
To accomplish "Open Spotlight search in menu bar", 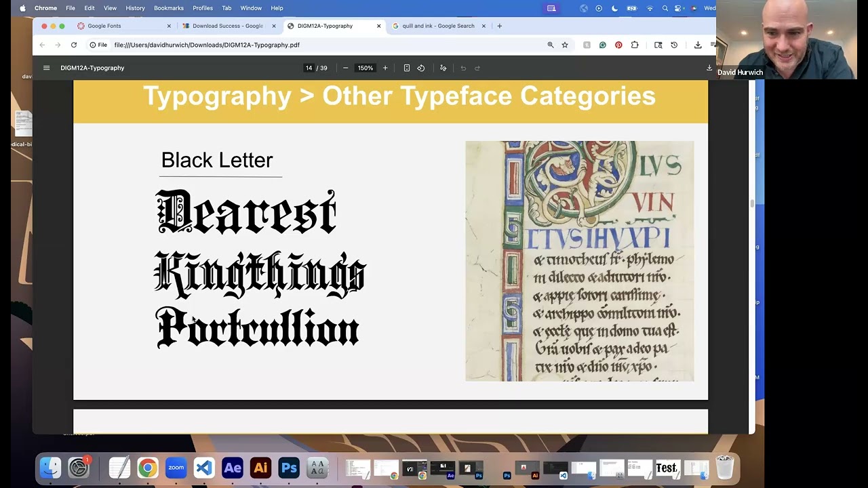I will [x=665, y=8].
